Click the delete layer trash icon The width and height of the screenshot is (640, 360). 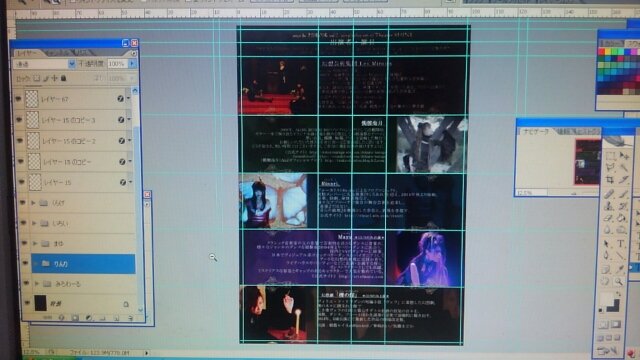(x=130, y=318)
